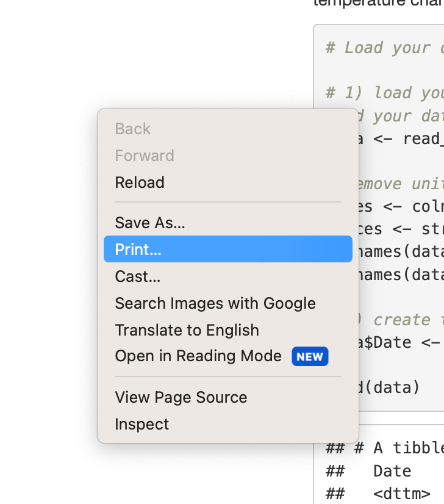Select Translate to English
Viewport: 444px width, 504px height.
(187, 330)
